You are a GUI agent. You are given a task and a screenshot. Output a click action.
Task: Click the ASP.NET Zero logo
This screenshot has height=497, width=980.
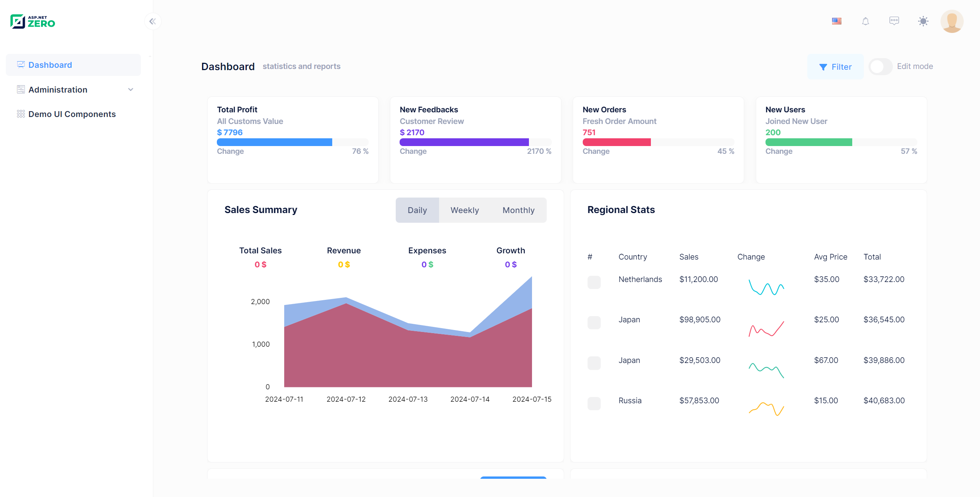pos(33,22)
